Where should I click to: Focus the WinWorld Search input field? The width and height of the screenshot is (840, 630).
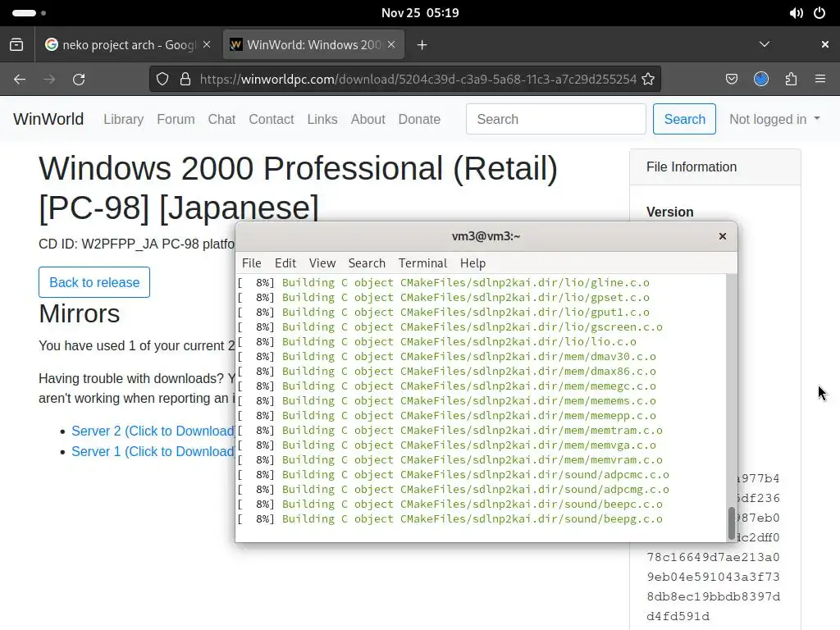pos(555,119)
